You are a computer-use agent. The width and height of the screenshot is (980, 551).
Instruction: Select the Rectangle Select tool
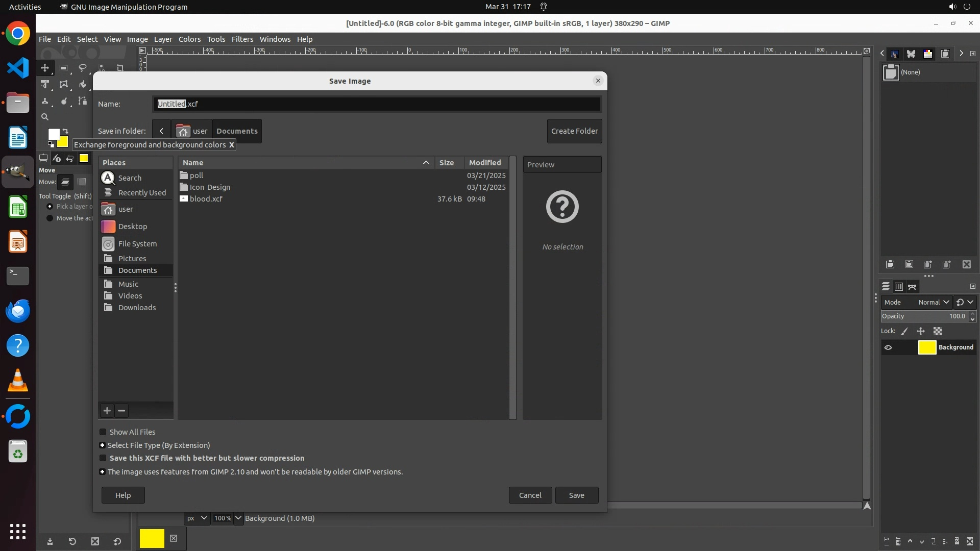coord(63,68)
